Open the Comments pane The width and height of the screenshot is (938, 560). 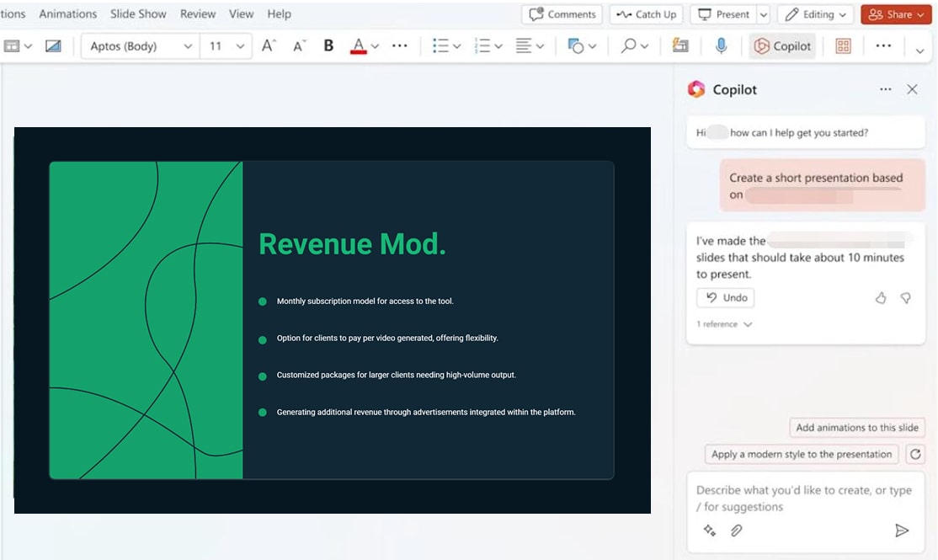[x=562, y=14]
